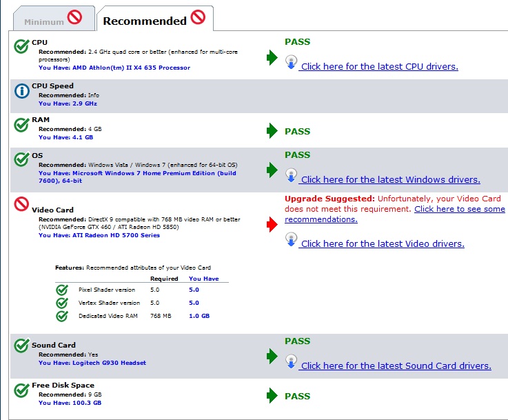Click the blue info icon for CPU Speed

(21, 91)
